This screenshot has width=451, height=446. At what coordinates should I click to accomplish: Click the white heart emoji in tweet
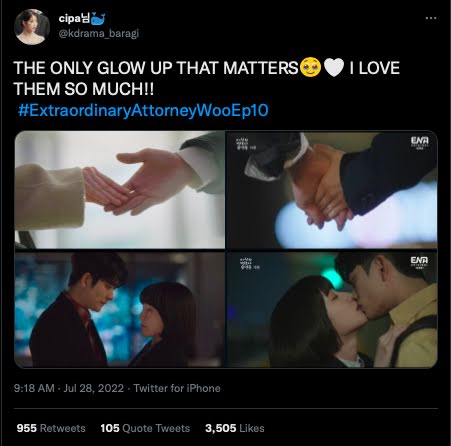[334, 68]
